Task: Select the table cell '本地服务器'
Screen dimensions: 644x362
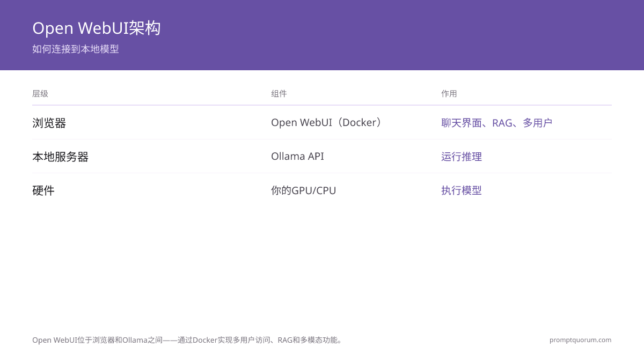Action: pos(60,157)
